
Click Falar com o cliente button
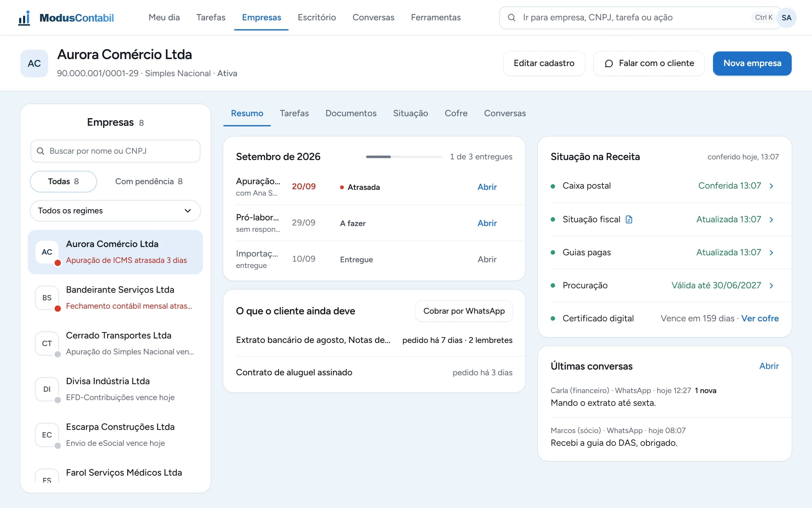tap(649, 63)
